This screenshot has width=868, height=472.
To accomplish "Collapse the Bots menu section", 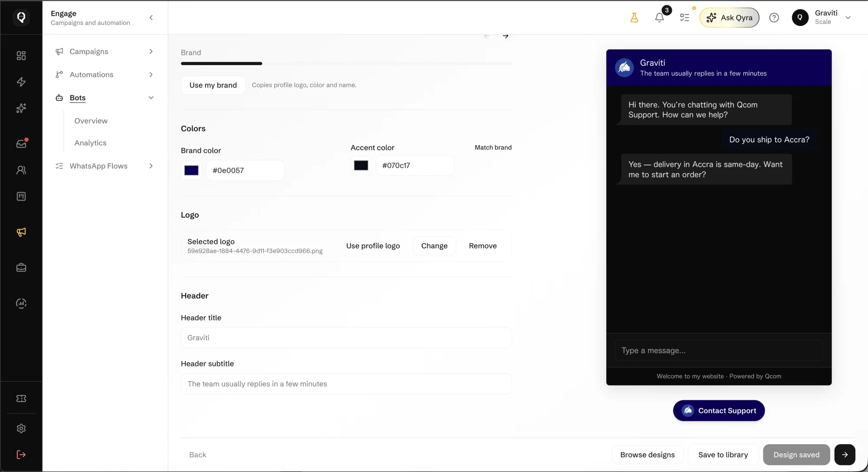I will 105,98.
